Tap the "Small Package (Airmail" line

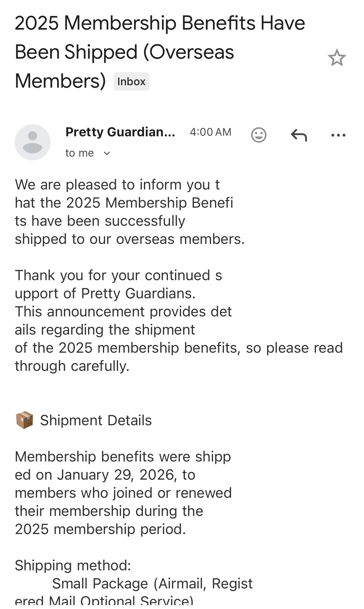[152, 584]
